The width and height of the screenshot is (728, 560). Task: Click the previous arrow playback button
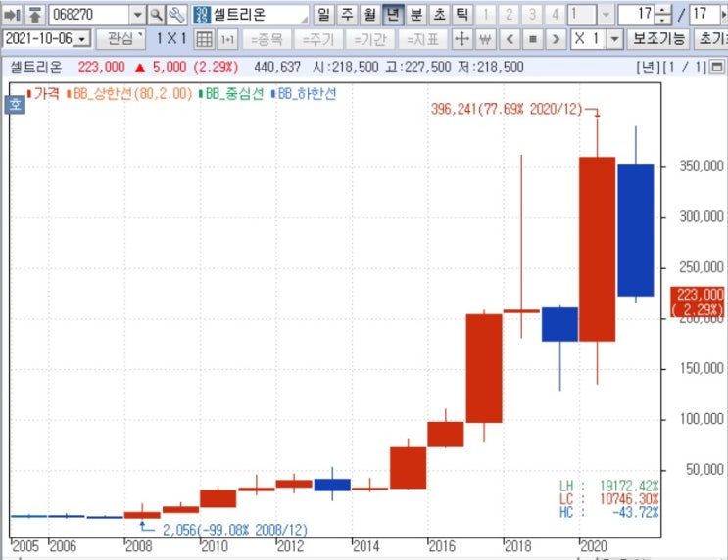(x=510, y=39)
